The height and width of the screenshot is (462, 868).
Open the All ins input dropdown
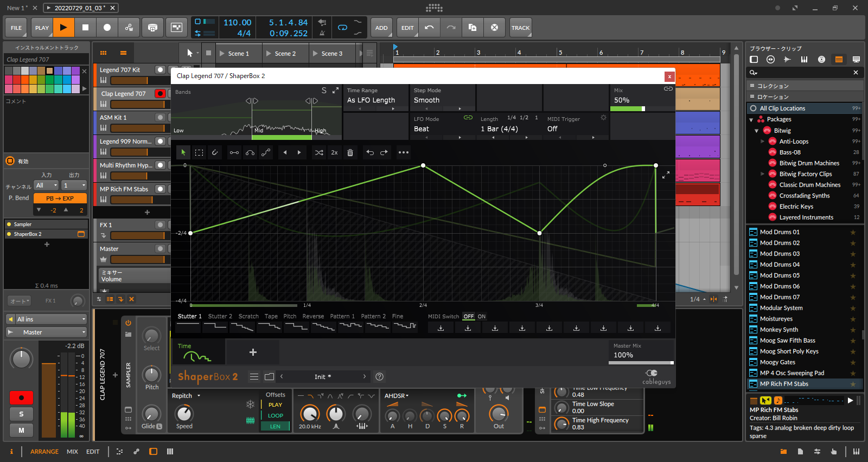coord(47,319)
